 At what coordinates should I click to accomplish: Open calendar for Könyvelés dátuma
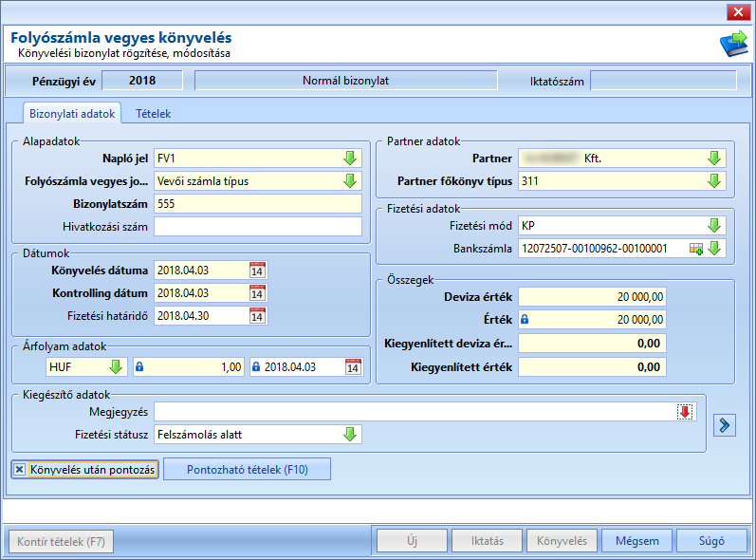257,271
